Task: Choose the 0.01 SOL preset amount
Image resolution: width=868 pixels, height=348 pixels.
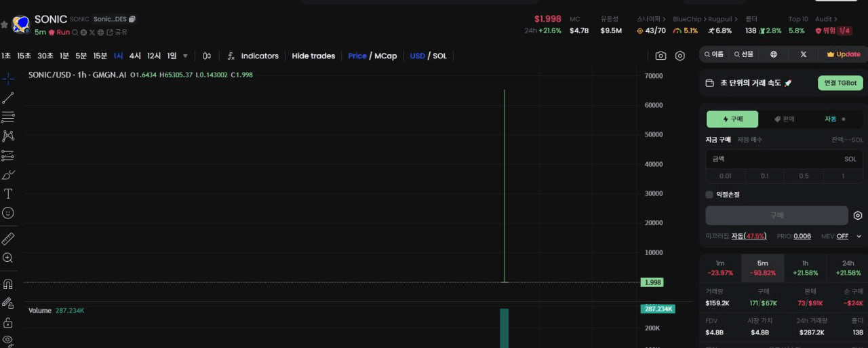Action: click(x=726, y=176)
